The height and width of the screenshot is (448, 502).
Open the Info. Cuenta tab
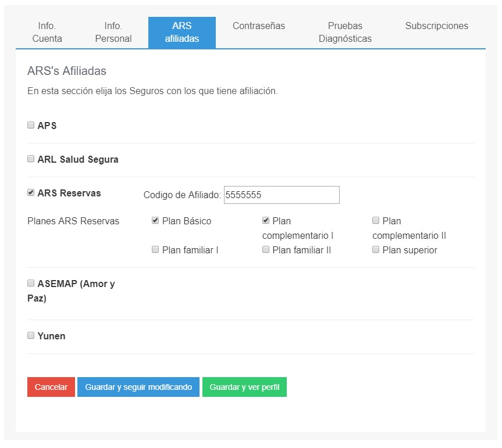pos(47,33)
